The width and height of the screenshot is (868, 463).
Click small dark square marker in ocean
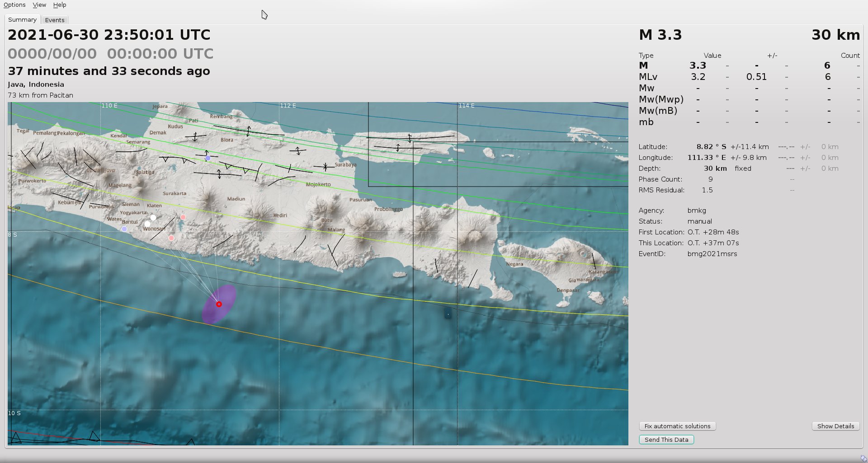448,313
